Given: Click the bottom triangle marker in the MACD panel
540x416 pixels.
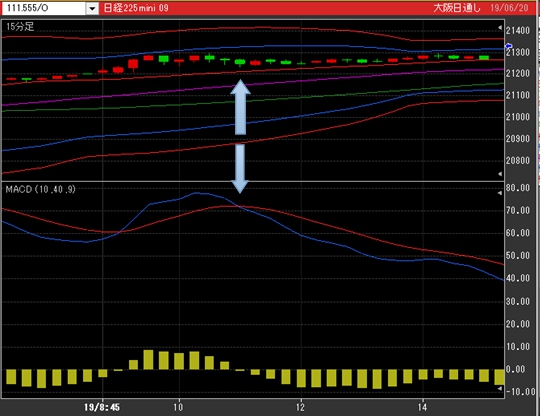Looking at the screenshot, I should pos(500,388).
